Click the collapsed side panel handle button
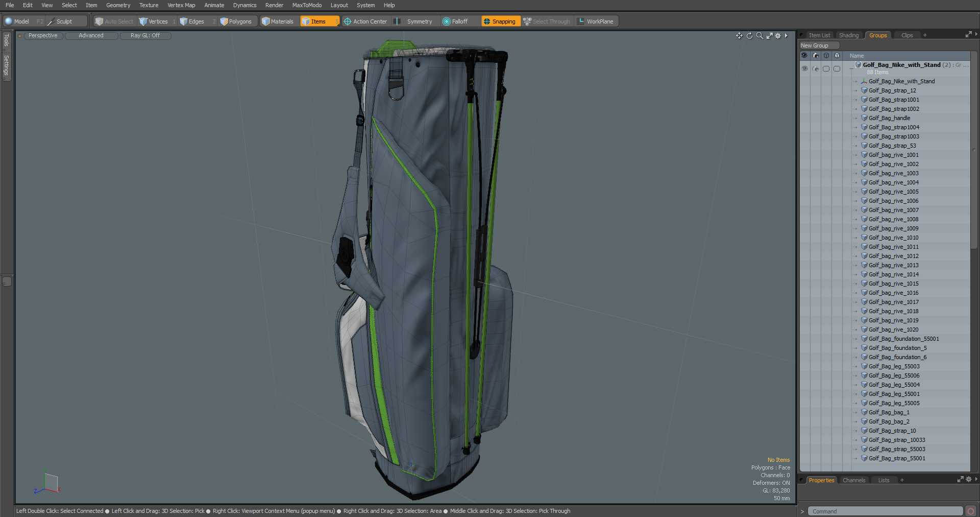 (x=7, y=281)
